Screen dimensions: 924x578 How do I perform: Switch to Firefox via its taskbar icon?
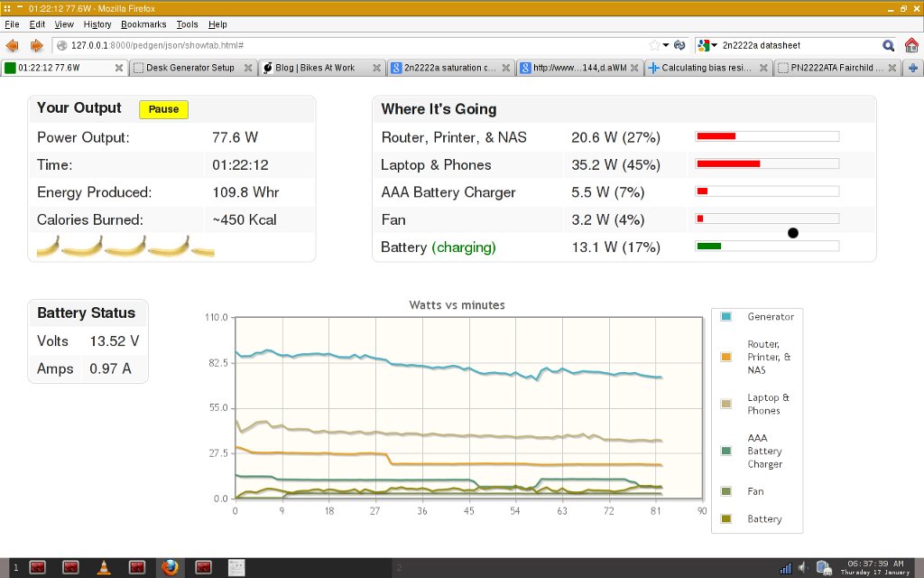(x=170, y=567)
